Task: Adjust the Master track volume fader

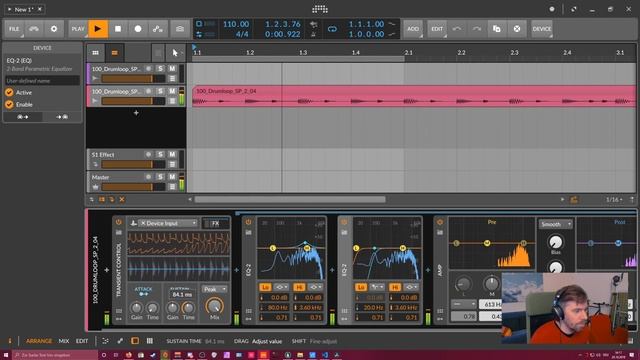Action: (x=133, y=187)
